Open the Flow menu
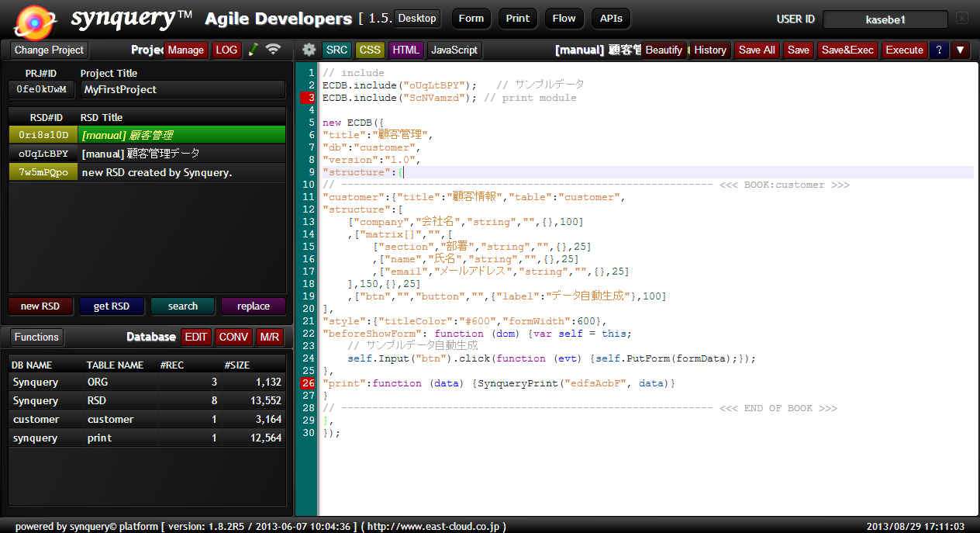 [x=564, y=19]
